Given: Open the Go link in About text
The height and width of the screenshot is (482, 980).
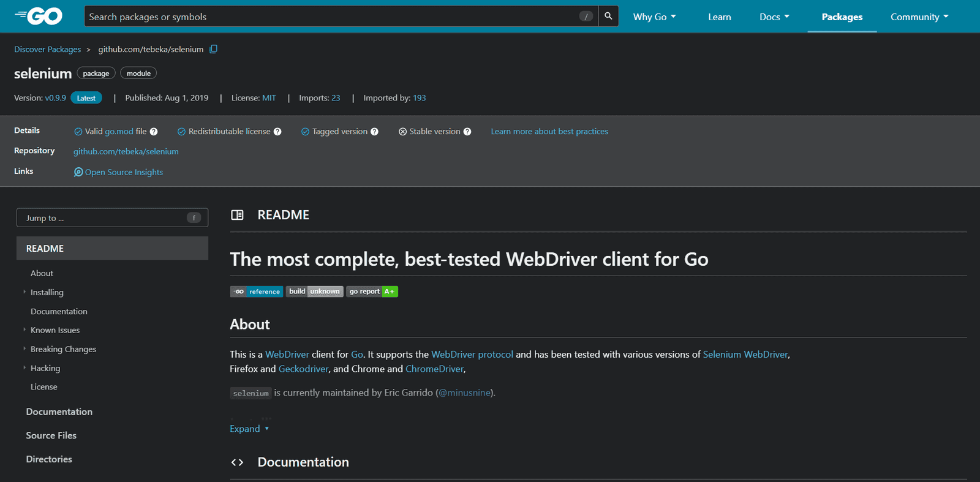Looking at the screenshot, I should coord(357,355).
